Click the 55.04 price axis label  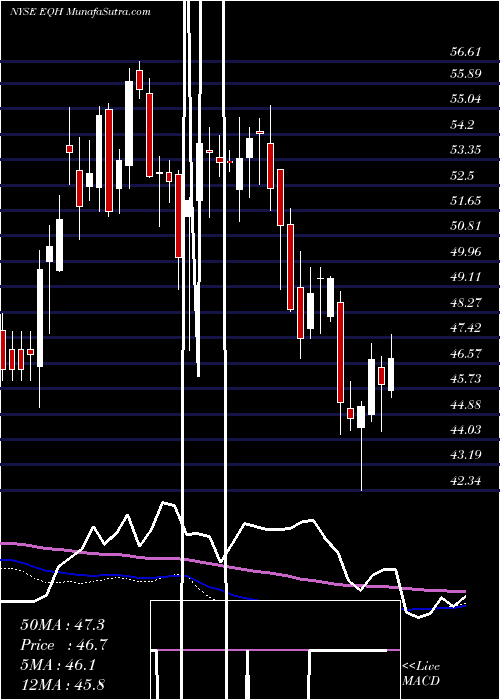pyautogui.click(x=466, y=99)
